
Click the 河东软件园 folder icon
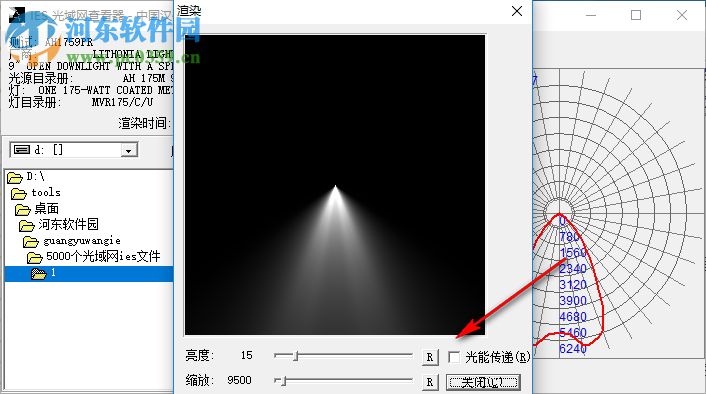click(27, 226)
